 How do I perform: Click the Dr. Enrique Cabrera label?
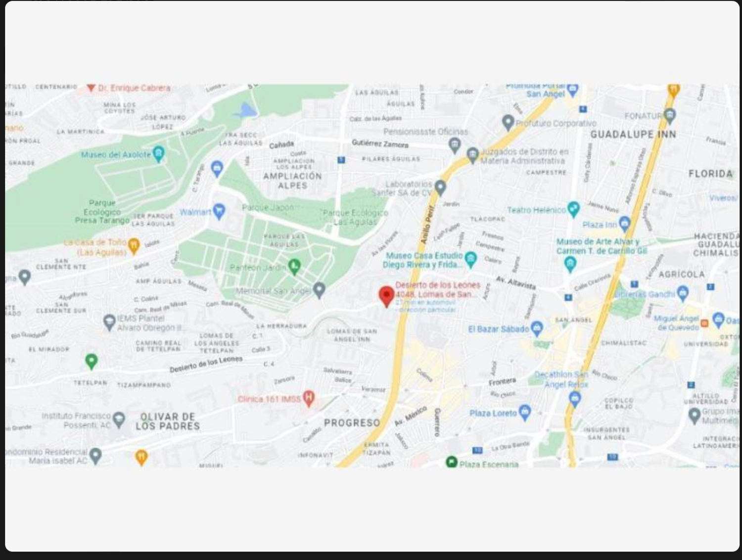[134, 88]
